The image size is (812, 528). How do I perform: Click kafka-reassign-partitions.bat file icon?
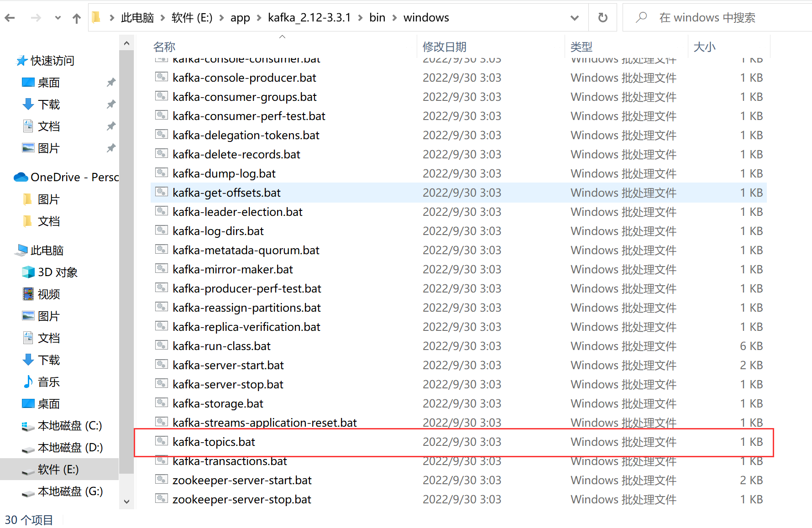coord(161,307)
